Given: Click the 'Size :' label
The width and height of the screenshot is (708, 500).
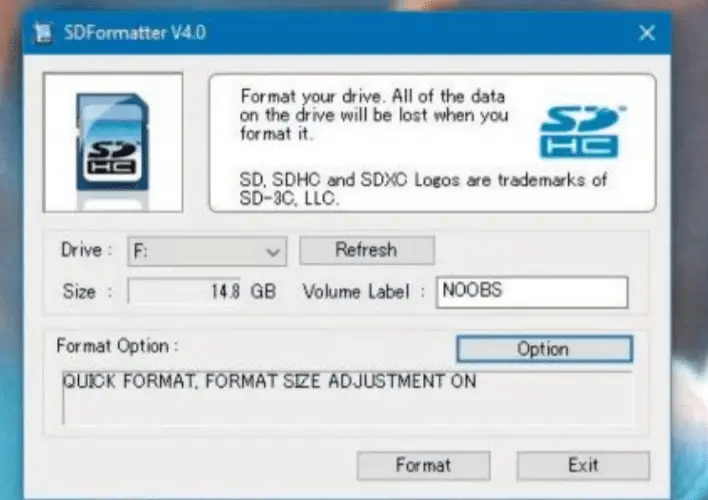Looking at the screenshot, I should tap(87, 291).
